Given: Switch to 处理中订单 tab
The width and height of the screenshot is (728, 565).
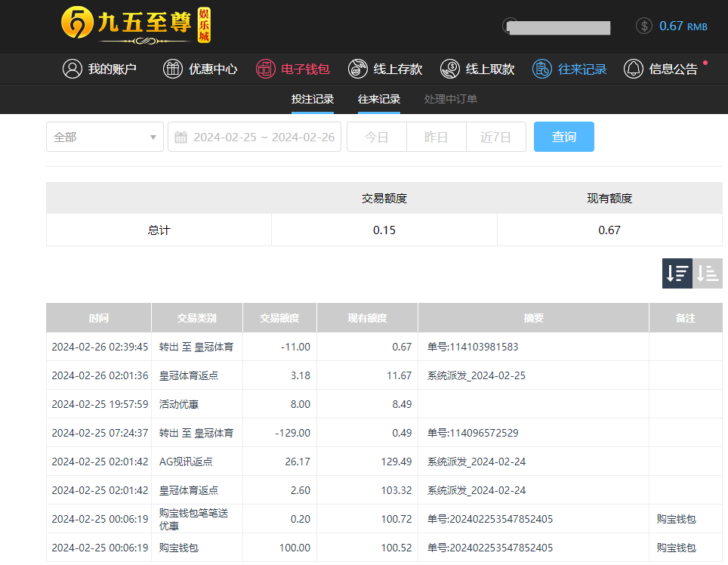Looking at the screenshot, I should coord(450,99).
